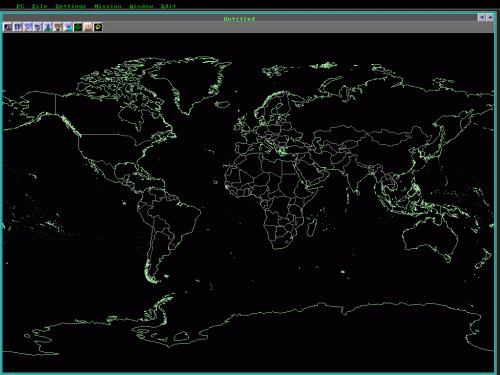Click the Untitled window title bar
The height and width of the screenshot is (375, 500).
pos(240,18)
